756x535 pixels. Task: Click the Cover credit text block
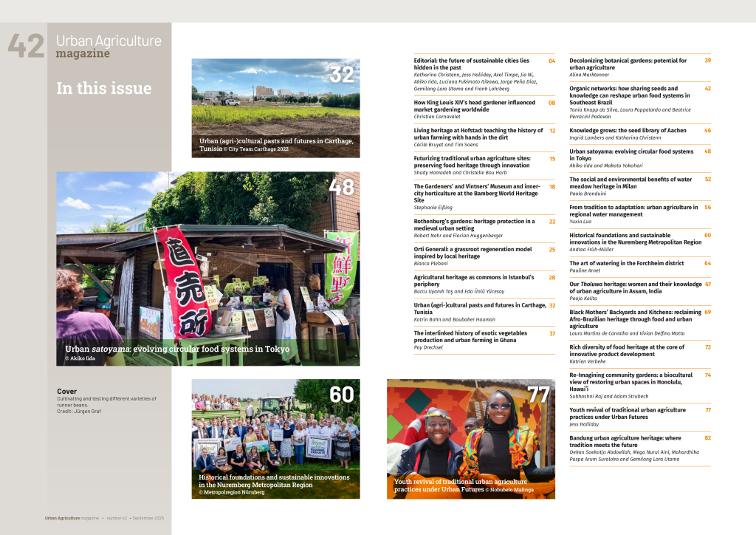106,400
